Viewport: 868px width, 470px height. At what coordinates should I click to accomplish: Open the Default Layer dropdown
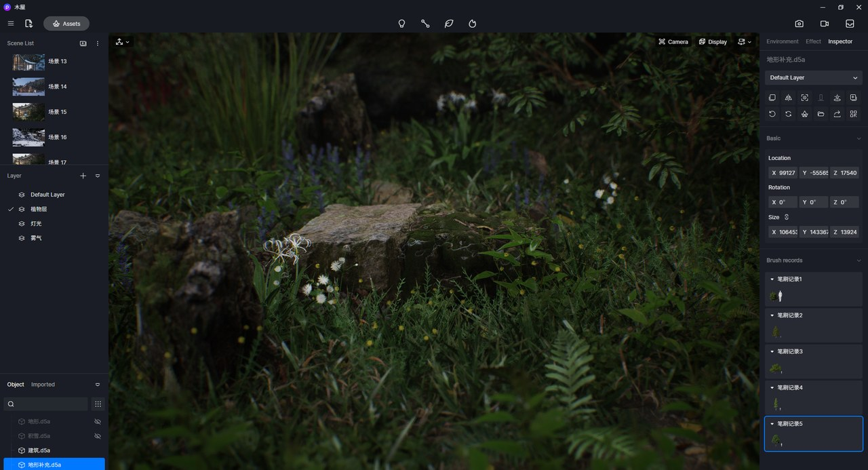814,78
